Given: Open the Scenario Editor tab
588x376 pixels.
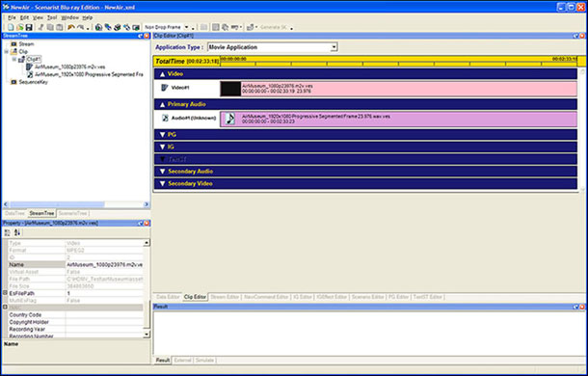Looking at the screenshot, I should pyautogui.click(x=368, y=297).
